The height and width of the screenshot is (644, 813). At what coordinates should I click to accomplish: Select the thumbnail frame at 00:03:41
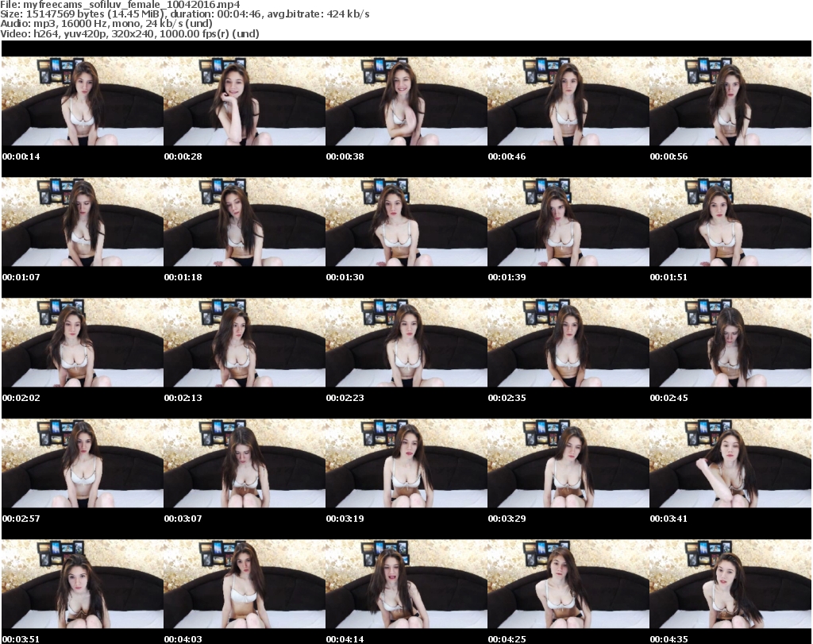pos(730,464)
